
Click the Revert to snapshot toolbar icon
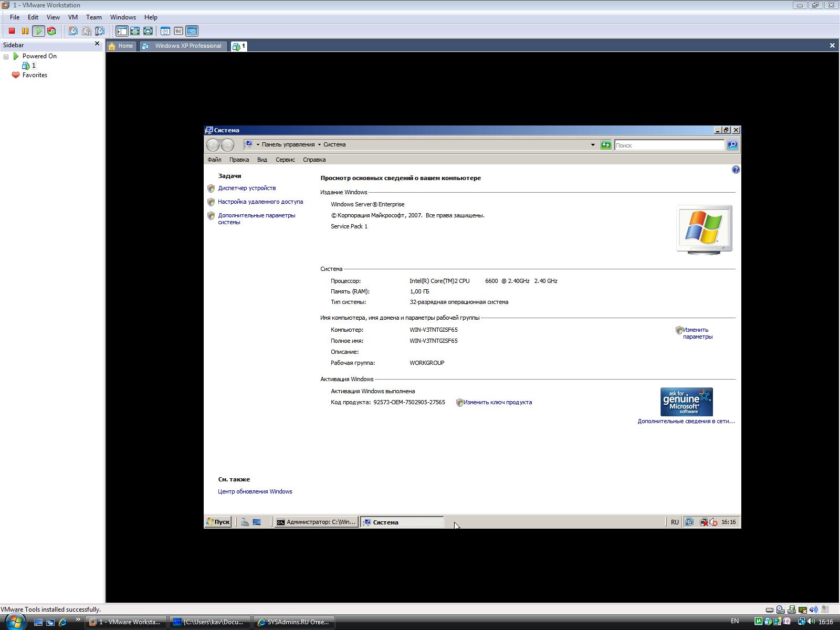[x=86, y=31]
